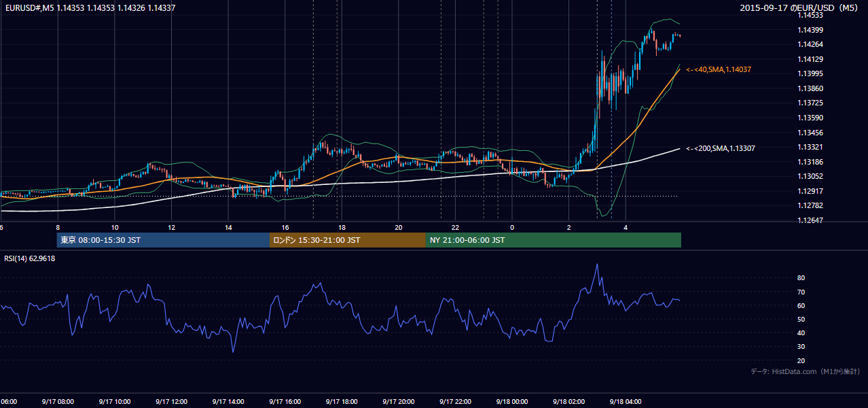The image size is (868, 408).
Task: Click RSI scale value 30
Action: click(801, 347)
